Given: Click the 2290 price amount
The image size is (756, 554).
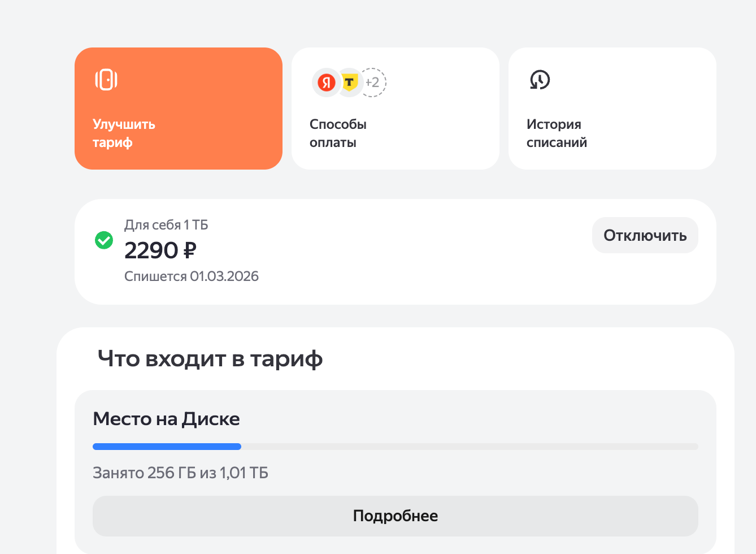Looking at the screenshot, I should 151,250.
